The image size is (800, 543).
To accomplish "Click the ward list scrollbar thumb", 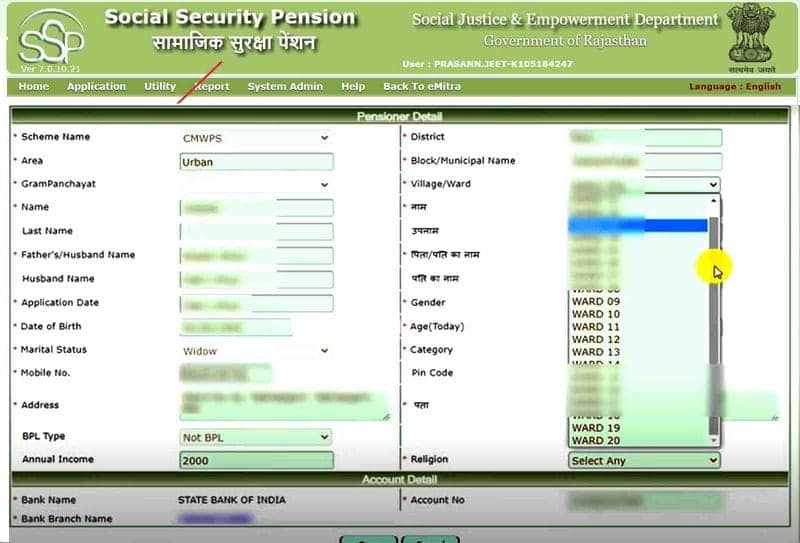I will (x=714, y=326).
